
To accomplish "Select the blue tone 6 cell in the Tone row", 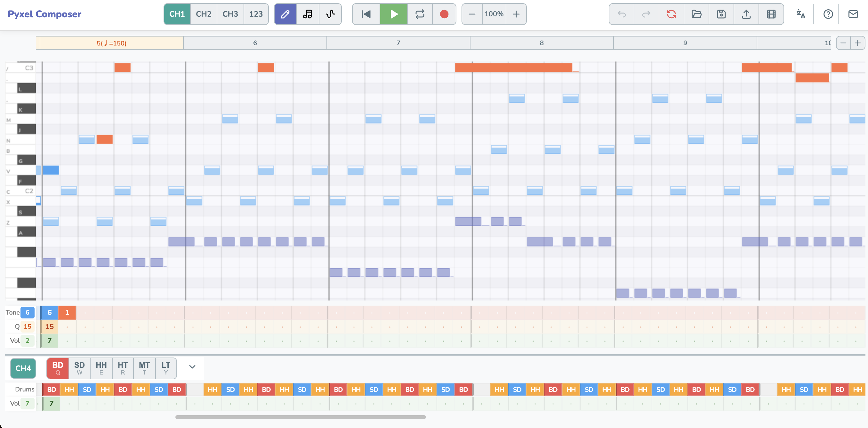I will (x=50, y=313).
